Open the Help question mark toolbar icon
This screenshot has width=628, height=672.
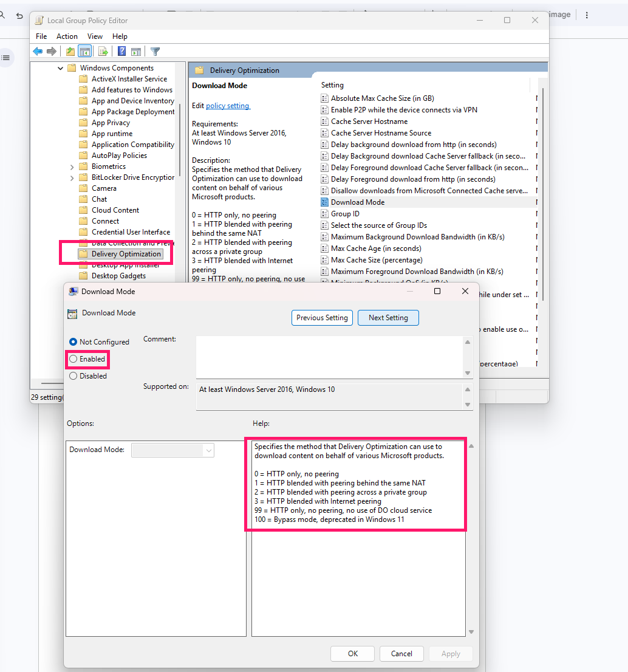coord(121,52)
